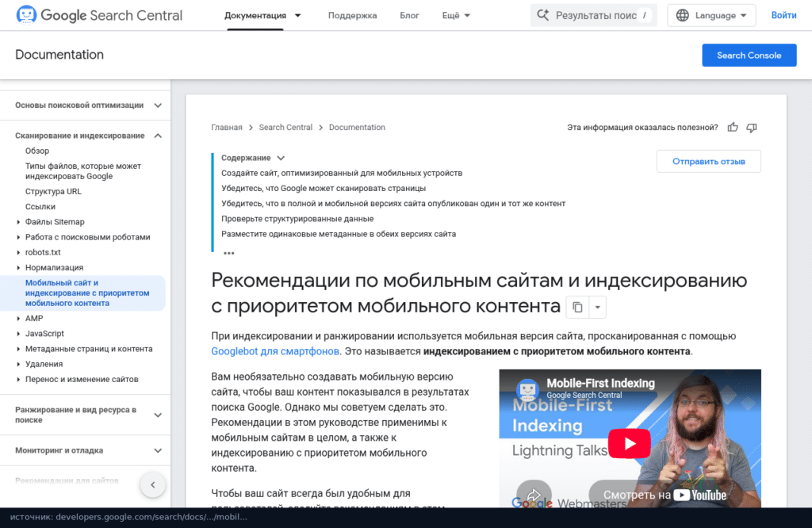
Task: Go to Создайте сайт, оптимизированный contents link
Action: pyautogui.click(x=342, y=173)
